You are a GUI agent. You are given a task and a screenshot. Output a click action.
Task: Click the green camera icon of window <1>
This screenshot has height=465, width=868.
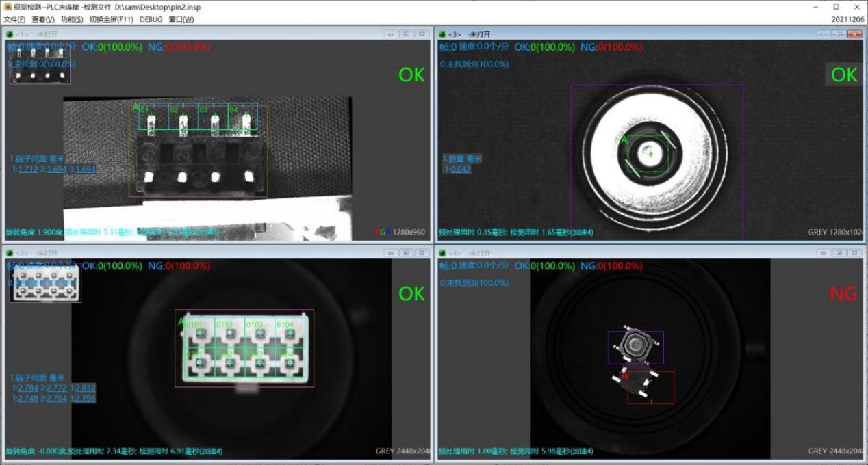[10, 34]
